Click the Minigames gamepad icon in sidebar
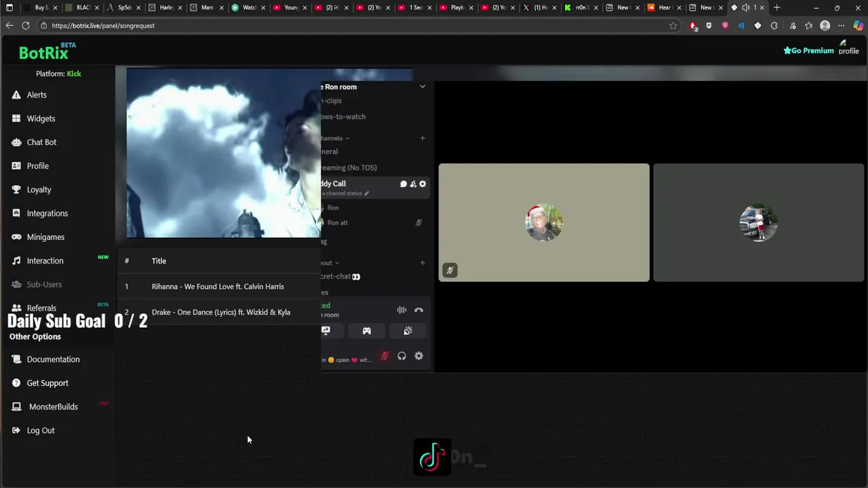This screenshot has height=488, width=868. click(16, 237)
